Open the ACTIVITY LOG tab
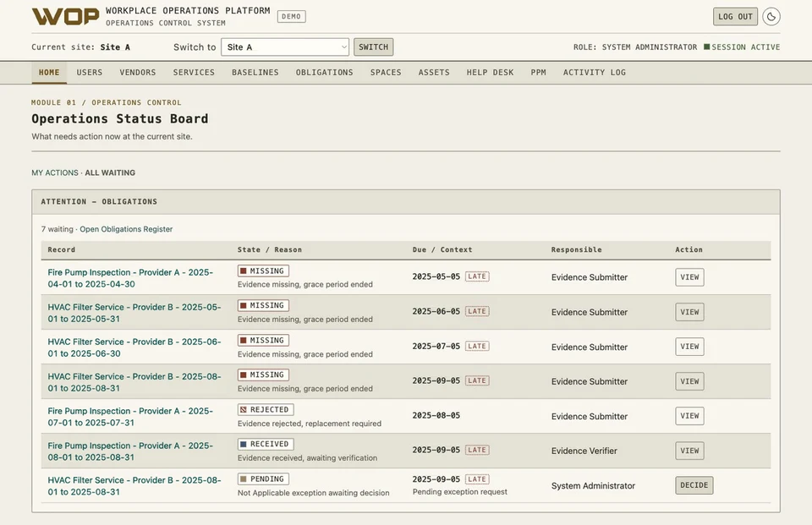This screenshot has width=812, height=525. tap(595, 73)
